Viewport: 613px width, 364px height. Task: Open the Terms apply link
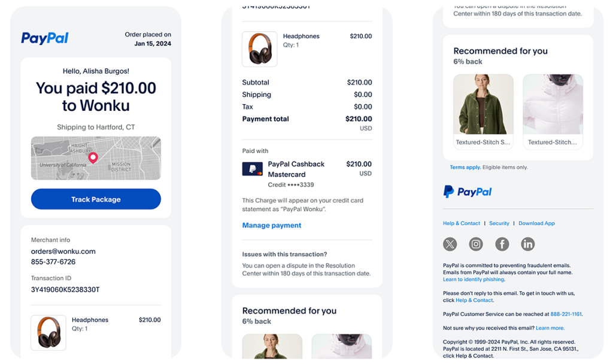[x=465, y=168]
